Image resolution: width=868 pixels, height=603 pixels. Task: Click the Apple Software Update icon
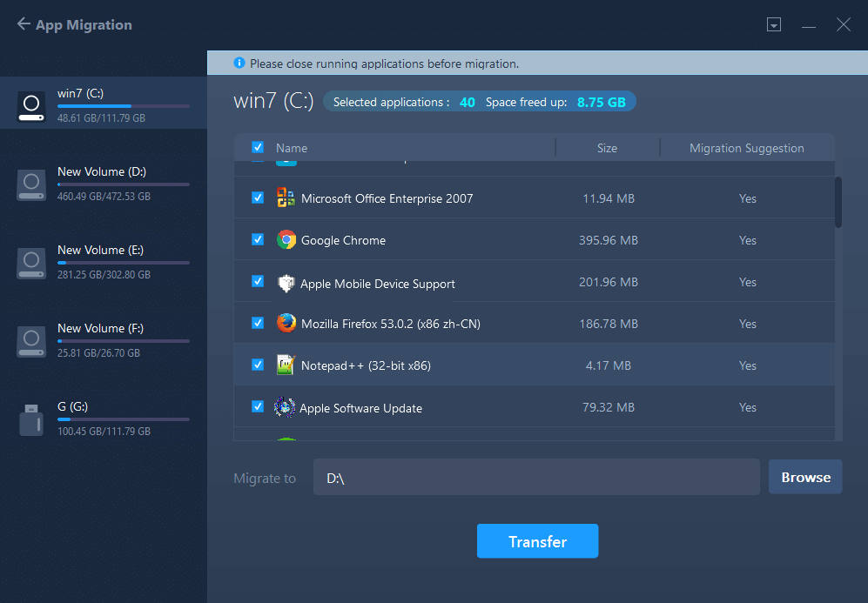[285, 407]
